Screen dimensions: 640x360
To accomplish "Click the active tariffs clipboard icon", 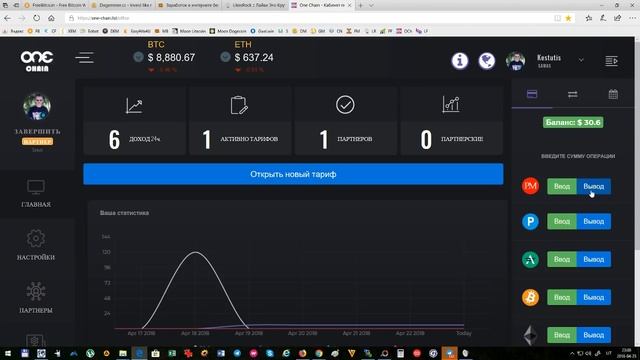I will [x=239, y=105].
